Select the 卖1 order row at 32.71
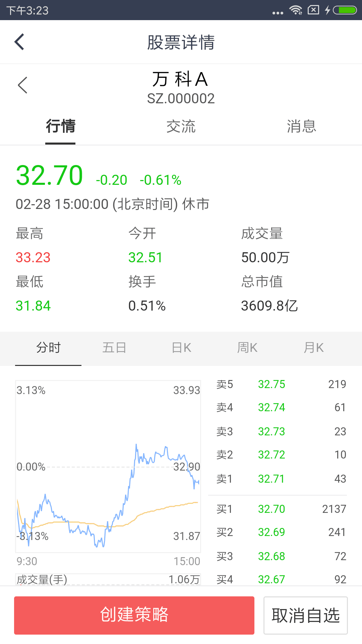362x644 pixels. pyautogui.click(x=281, y=479)
